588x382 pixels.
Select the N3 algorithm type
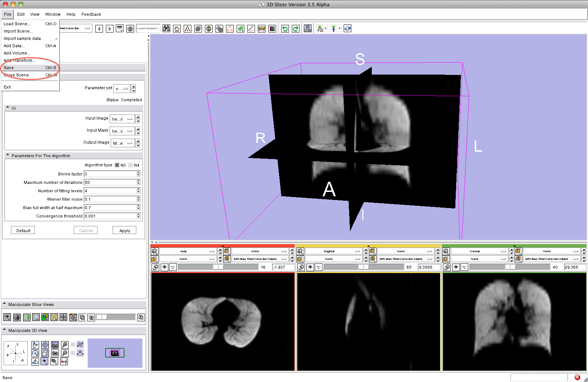[117, 165]
